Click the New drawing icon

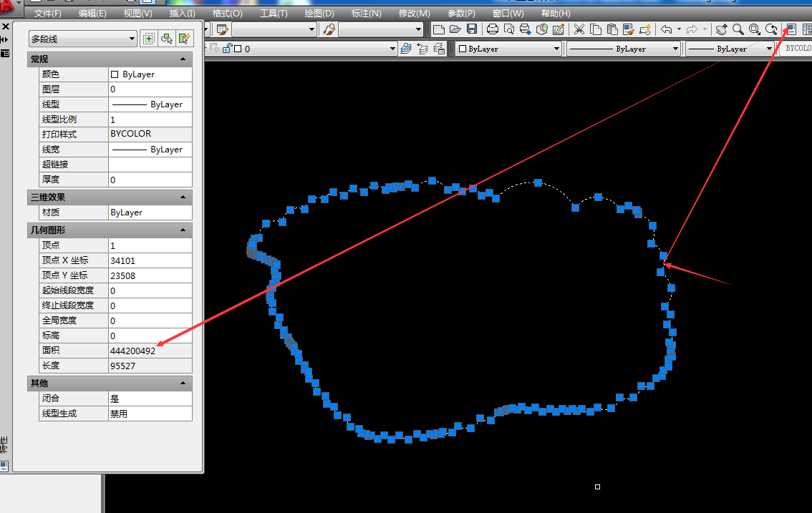(x=439, y=29)
